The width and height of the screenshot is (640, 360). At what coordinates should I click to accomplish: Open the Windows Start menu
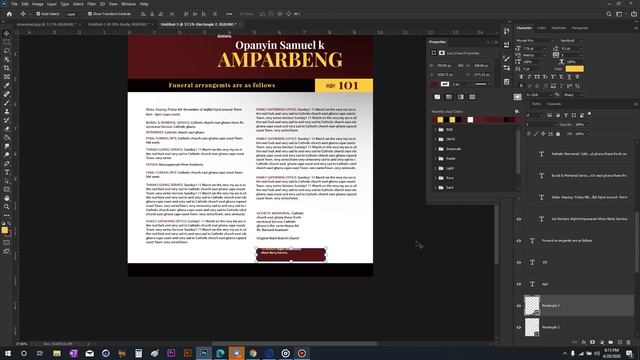[7, 353]
